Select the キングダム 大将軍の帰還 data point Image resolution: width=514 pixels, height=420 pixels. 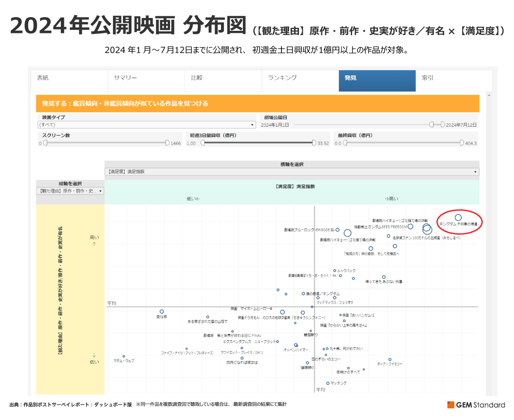(458, 217)
